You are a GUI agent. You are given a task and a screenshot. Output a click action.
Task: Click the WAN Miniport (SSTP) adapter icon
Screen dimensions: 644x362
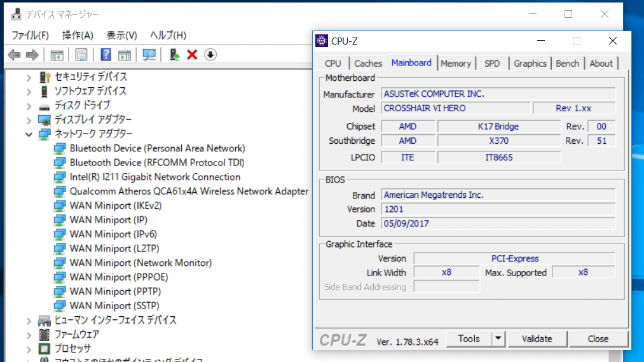(x=60, y=306)
